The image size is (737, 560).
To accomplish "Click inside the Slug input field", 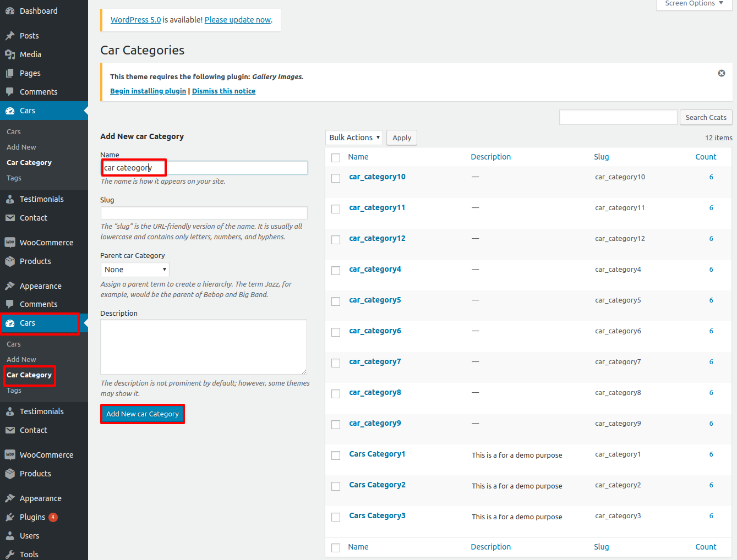I will pos(204,213).
